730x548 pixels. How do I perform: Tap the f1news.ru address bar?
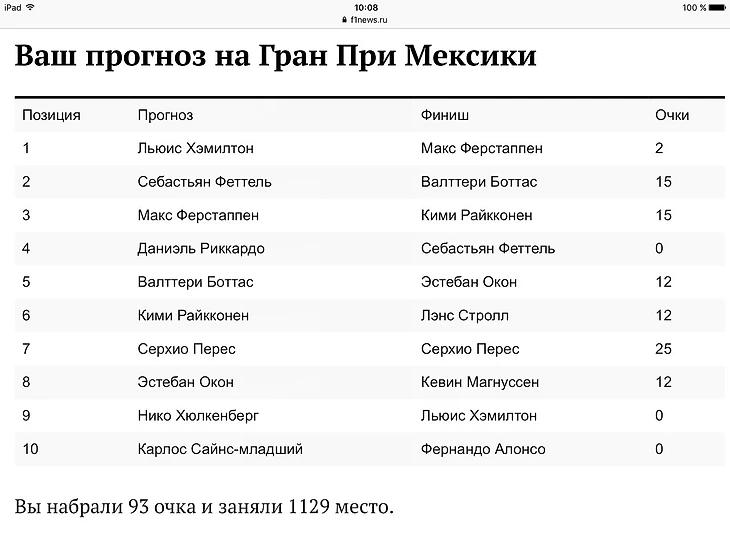coord(365,20)
